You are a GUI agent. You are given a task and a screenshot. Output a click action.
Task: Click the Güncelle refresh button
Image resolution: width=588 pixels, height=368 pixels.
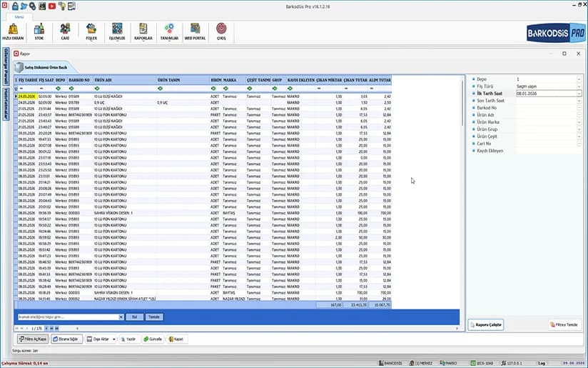pos(153,339)
